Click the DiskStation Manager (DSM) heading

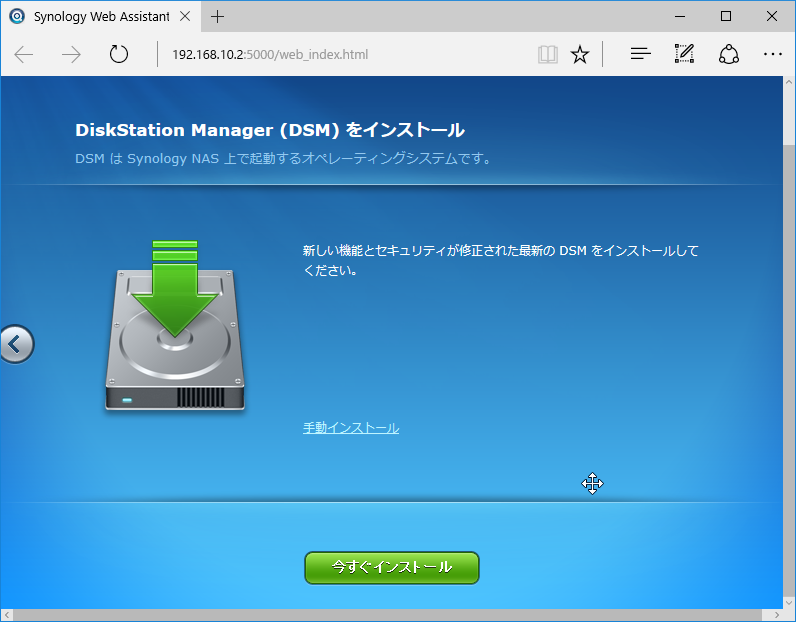click(x=270, y=130)
